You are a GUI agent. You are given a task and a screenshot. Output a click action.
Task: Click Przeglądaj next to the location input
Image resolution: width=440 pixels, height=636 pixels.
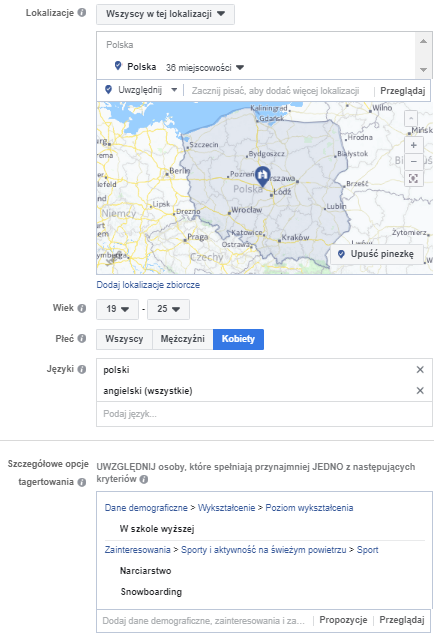pos(402,91)
